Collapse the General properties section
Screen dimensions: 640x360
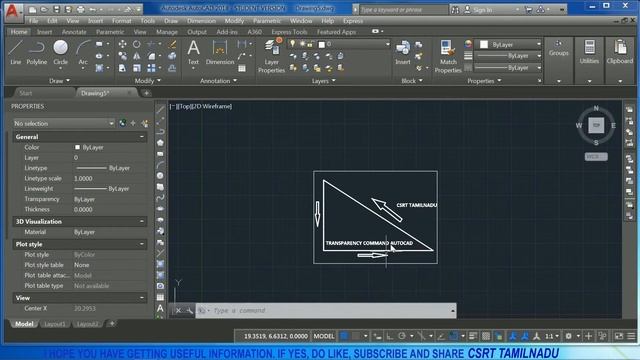click(x=142, y=137)
